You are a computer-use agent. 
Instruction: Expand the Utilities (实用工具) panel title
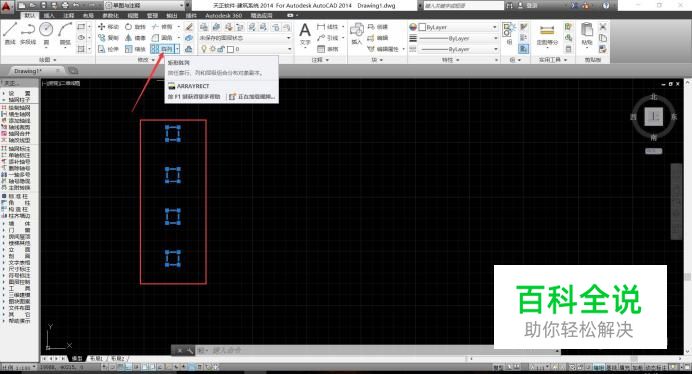(x=553, y=60)
